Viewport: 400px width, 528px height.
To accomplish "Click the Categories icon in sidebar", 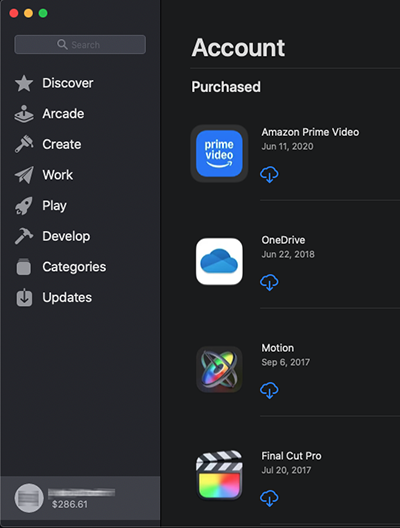I will (24, 267).
